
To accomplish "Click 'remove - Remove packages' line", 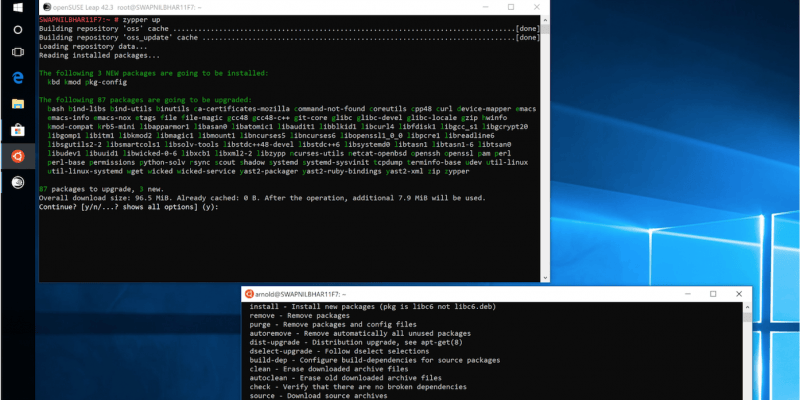I will click(x=299, y=315).
